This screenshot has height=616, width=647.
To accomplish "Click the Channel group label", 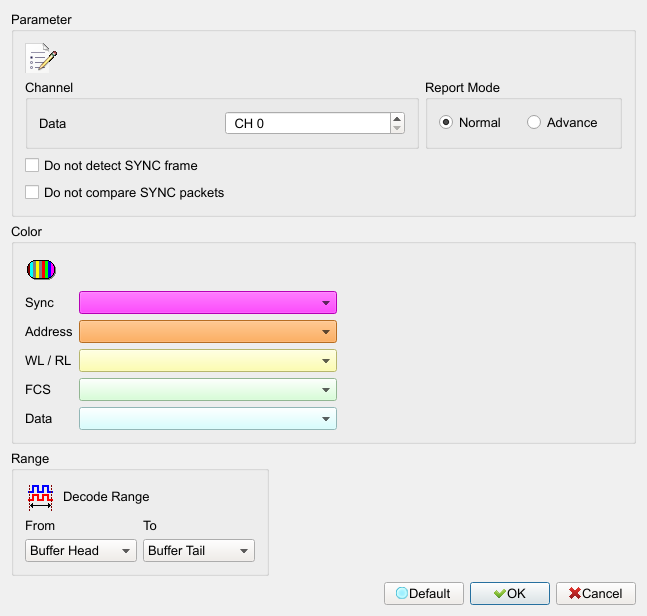I will click(49, 88).
